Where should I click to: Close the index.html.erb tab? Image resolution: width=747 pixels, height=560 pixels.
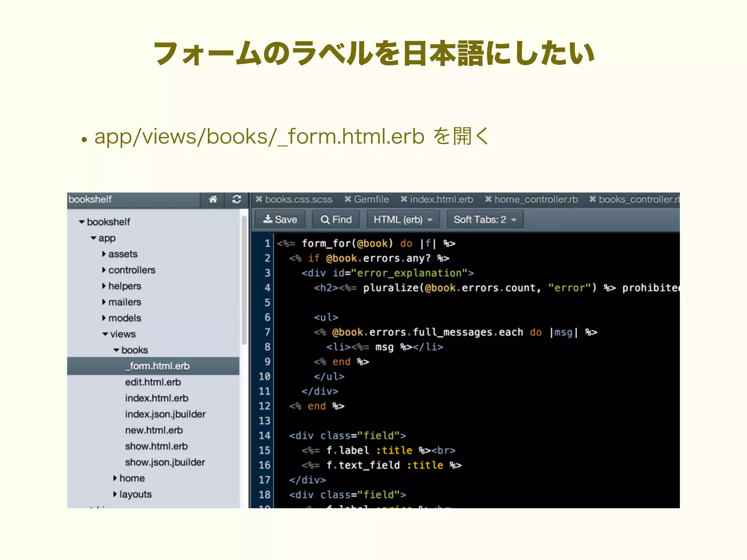[x=404, y=199]
